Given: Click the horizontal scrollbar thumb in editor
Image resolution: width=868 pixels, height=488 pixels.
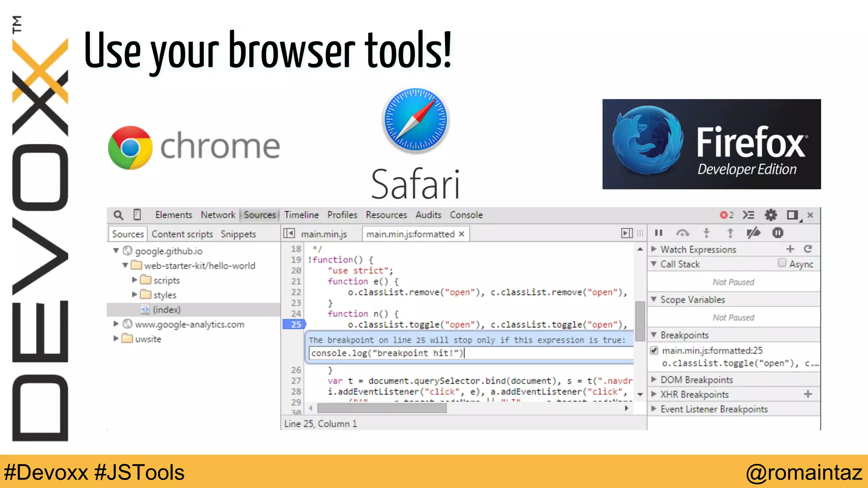Looking at the screenshot, I should coord(382,408).
